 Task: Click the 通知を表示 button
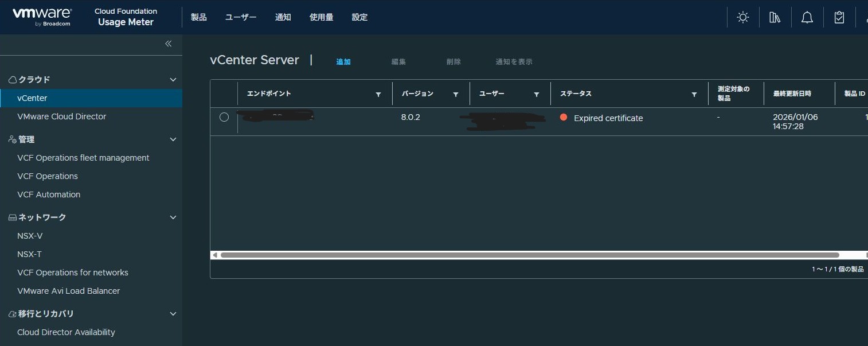pos(514,62)
